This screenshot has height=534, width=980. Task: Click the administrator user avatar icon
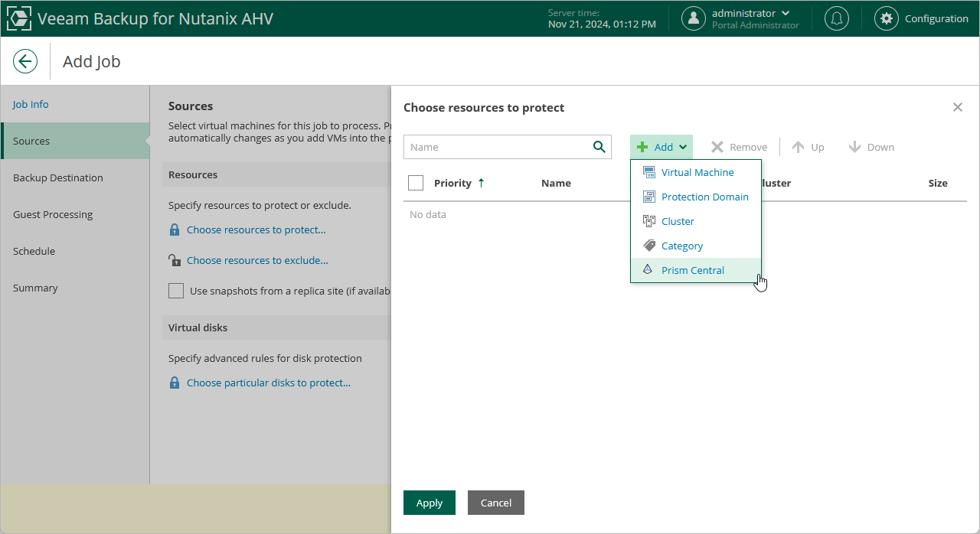pos(694,18)
